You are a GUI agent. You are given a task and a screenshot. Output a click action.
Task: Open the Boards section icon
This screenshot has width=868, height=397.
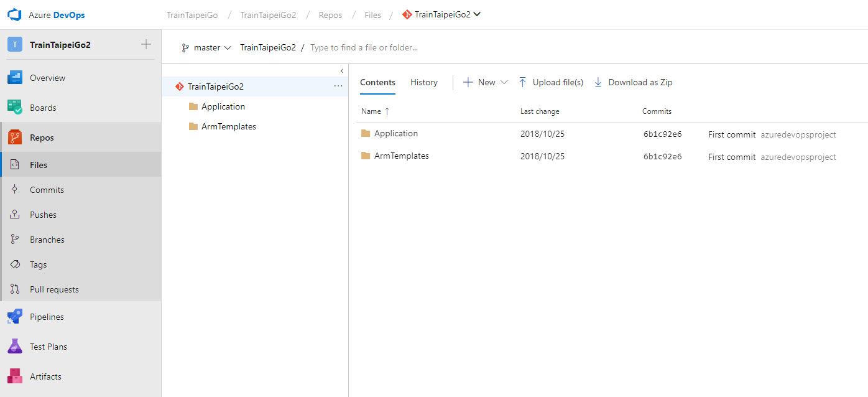[x=15, y=108]
